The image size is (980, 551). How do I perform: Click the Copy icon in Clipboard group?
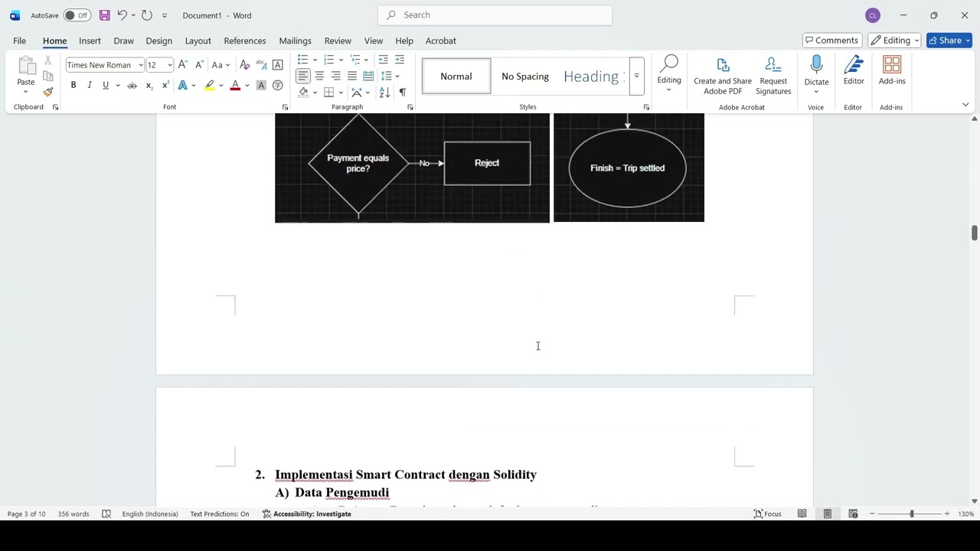point(48,76)
